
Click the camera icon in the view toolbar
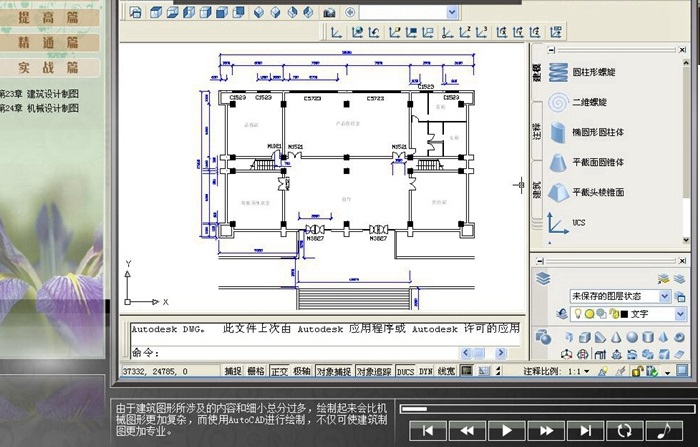click(329, 12)
